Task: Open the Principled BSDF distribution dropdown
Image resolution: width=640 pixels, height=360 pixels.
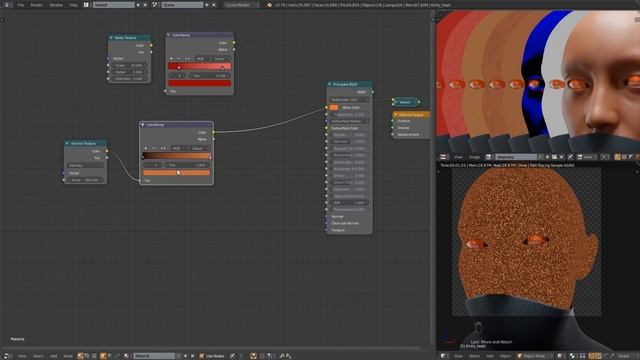Action: (349, 100)
